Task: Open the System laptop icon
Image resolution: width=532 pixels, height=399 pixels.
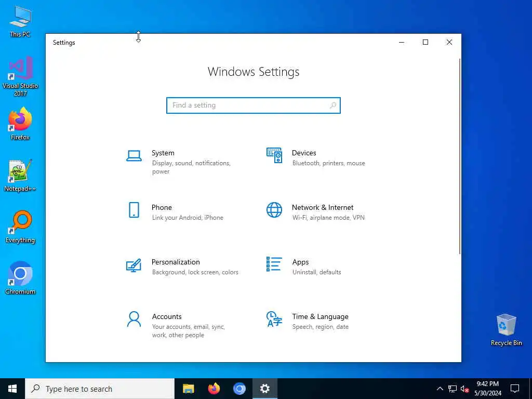Action: coord(134,156)
